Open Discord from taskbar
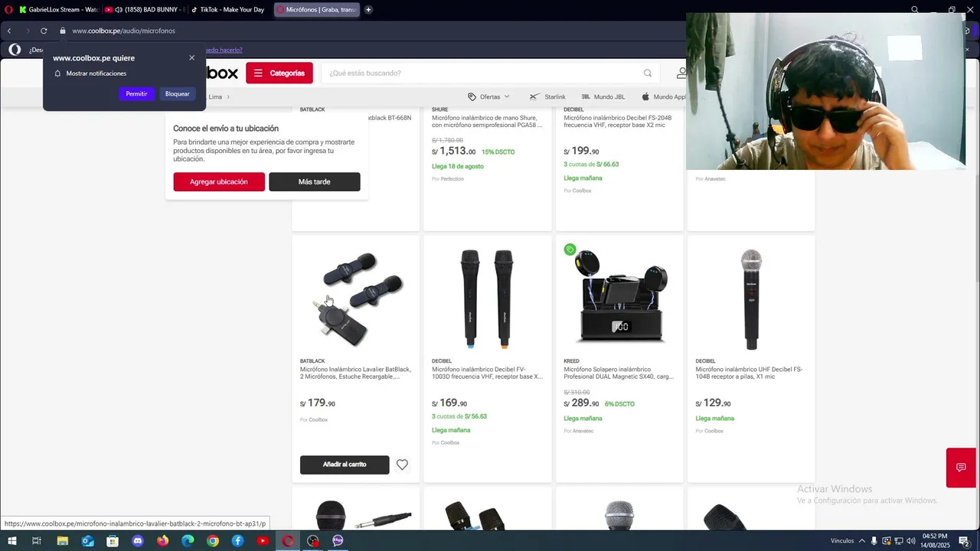The height and width of the screenshot is (551, 980). pos(138,541)
